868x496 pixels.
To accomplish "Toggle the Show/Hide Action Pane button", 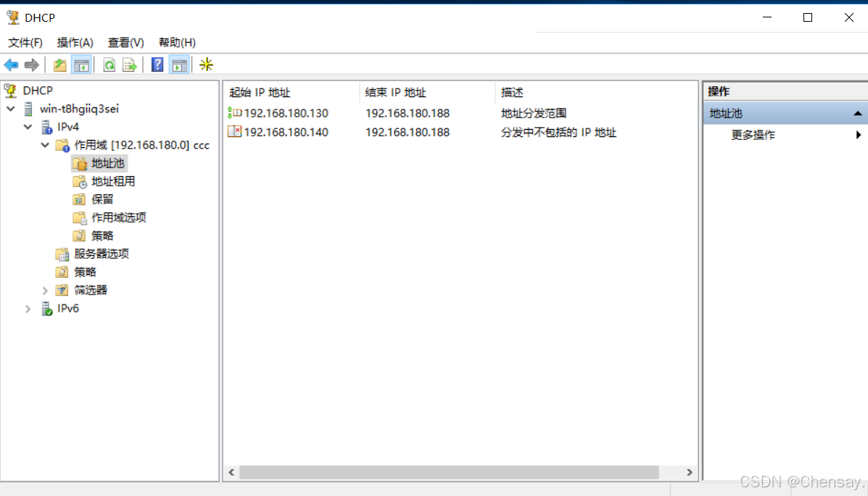I will click(x=179, y=65).
